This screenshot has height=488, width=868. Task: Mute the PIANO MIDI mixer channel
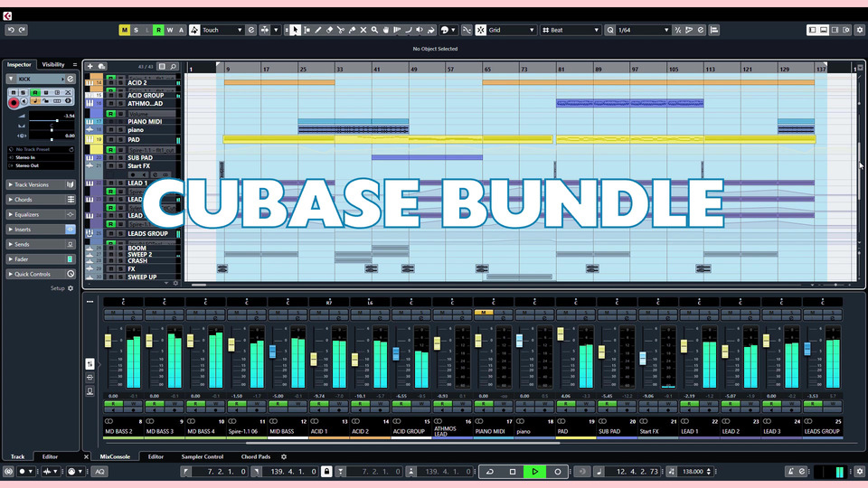pyautogui.click(x=483, y=313)
